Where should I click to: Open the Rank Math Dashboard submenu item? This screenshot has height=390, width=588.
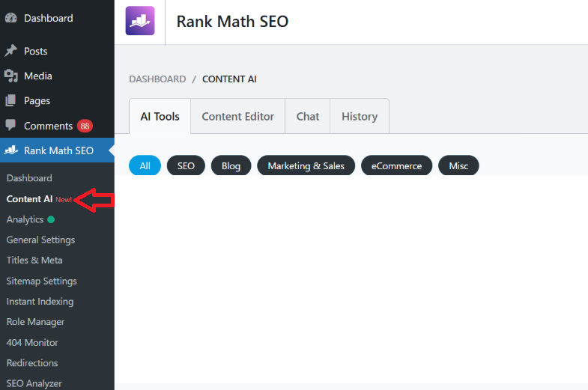29,178
